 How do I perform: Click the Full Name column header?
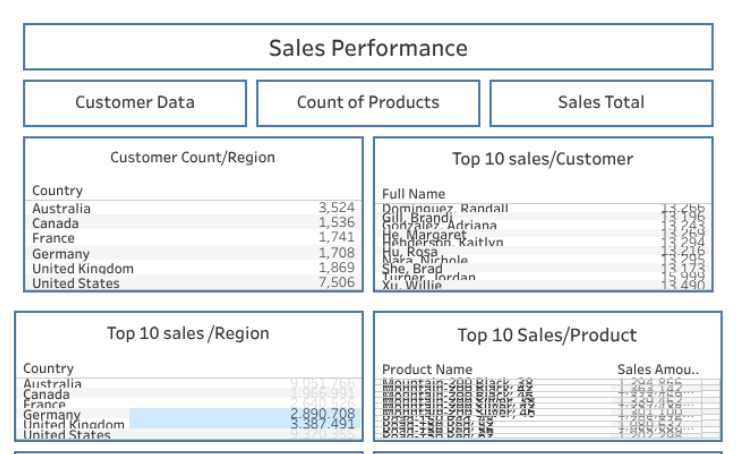pyautogui.click(x=413, y=194)
